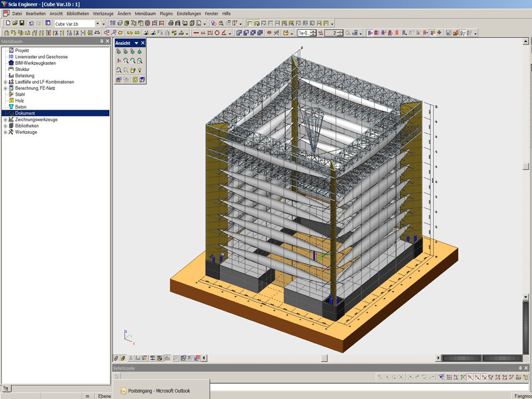The image size is (532, 399).
Task: Select Dokument in the Menübaum tree
Action: 25,113
